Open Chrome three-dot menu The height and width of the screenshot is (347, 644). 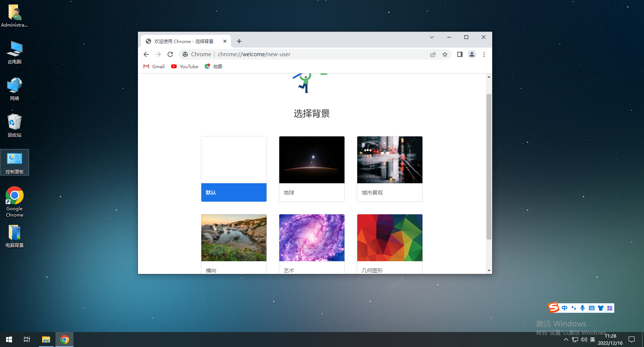pos(484,54)
